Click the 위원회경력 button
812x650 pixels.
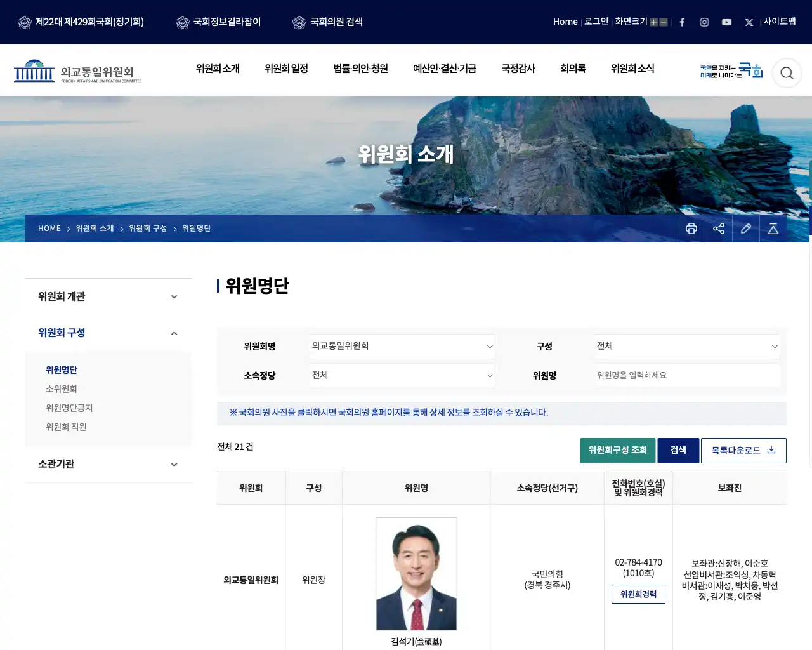[638, 594]
